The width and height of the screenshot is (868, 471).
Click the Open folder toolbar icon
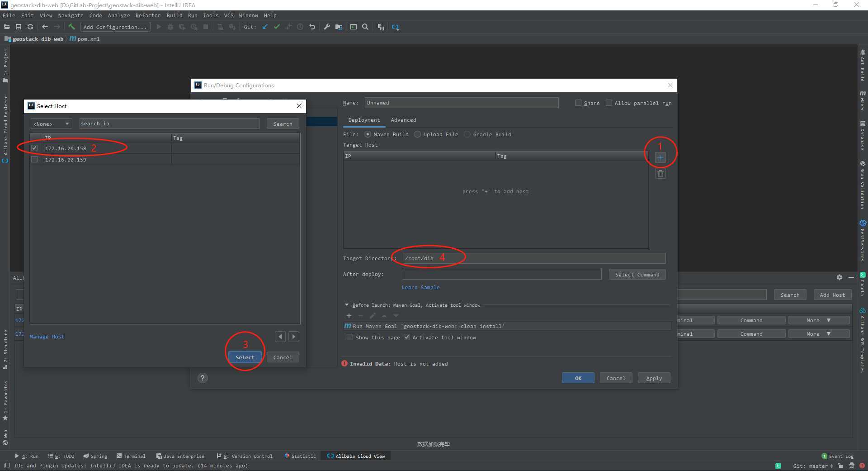(x=7, y=27)
